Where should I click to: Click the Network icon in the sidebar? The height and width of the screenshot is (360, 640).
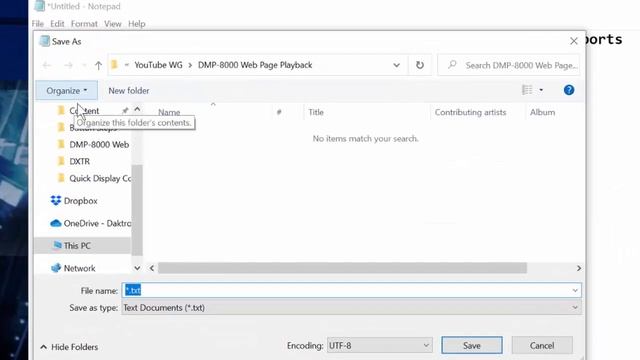pyautogui.click(x=56, y=268)
